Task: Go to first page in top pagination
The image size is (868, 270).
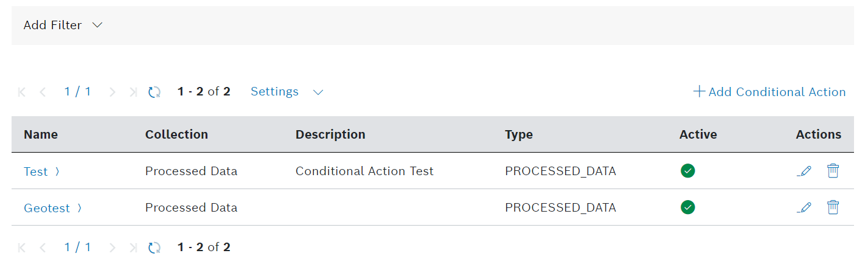Action: (23, 92)
